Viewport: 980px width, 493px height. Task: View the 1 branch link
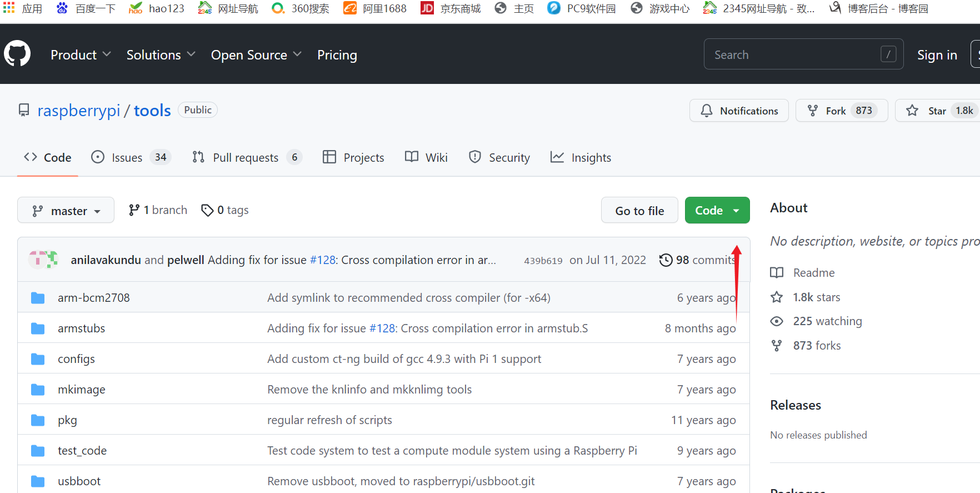[x=158, y=210]
